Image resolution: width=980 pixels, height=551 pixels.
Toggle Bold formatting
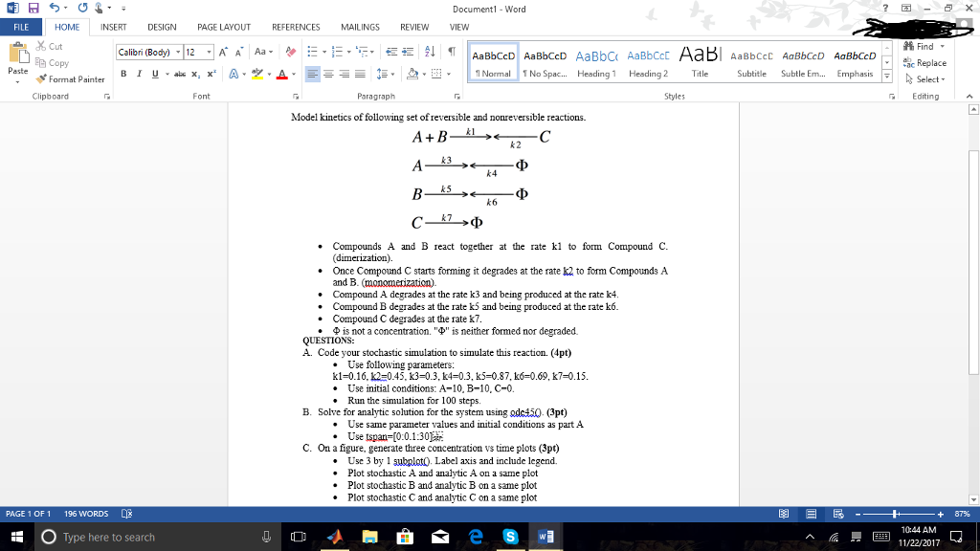click(x=122, y=74)
